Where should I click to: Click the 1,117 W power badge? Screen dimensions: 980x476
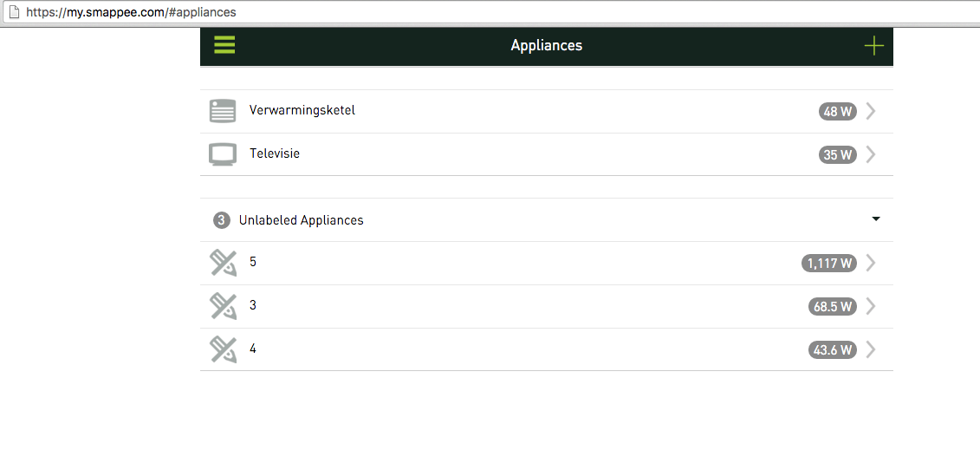tap(828, 263)
